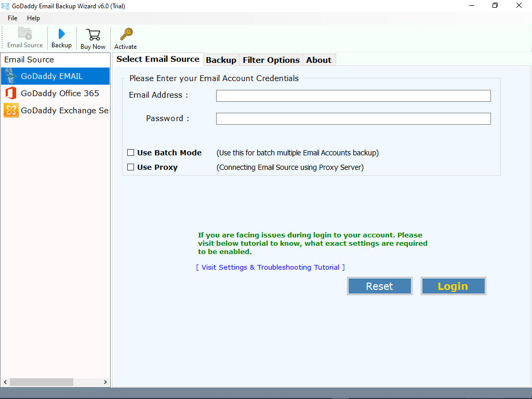This screenshot has height=399, width=532.
Task: Click the sidebar horizontal scrollbar thumb
Action: (x=42, y=382)
